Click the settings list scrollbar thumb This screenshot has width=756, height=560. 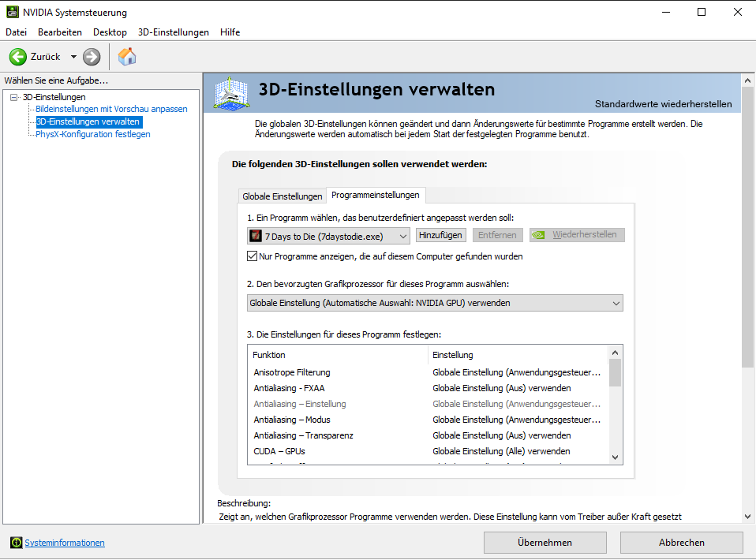(615, 372)
